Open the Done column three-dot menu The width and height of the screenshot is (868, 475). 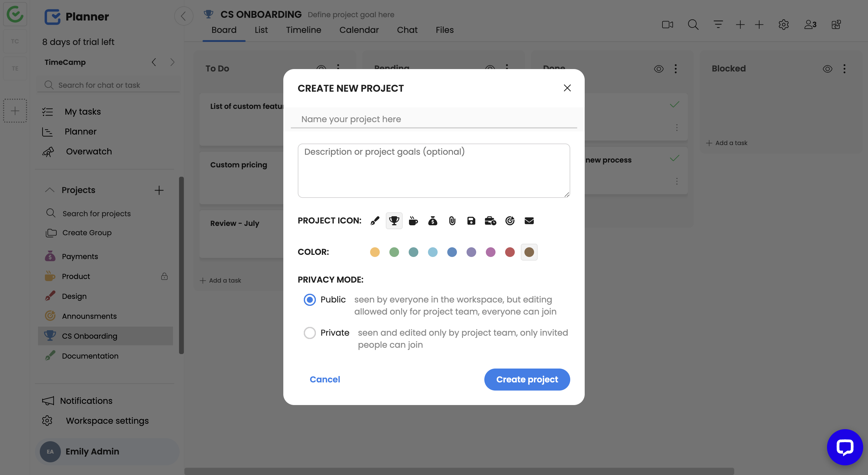676,69
